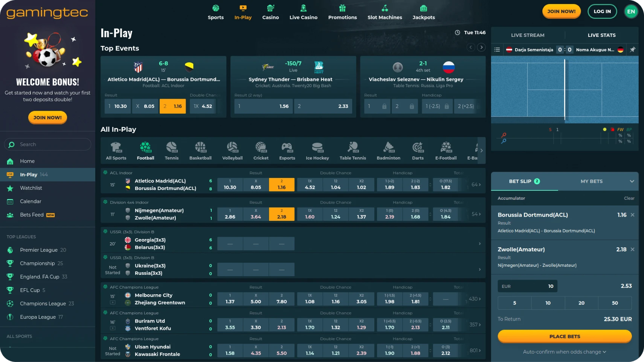Click the Promotions gift icon

342,8
